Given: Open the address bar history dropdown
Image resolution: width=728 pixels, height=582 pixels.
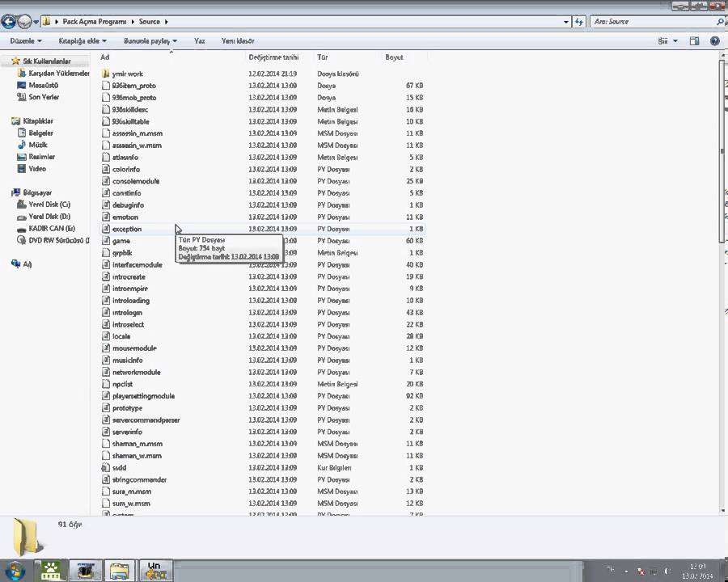Looking at the screenshot, I should click(565, 22).
